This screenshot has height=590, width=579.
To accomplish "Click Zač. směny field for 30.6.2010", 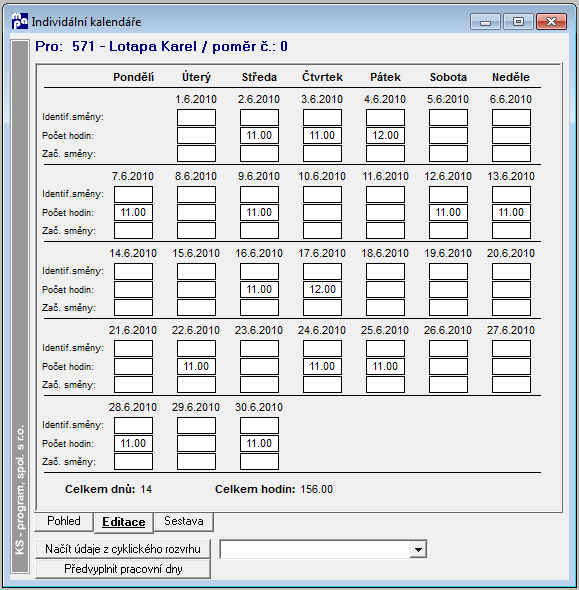I will coord(259,462).
